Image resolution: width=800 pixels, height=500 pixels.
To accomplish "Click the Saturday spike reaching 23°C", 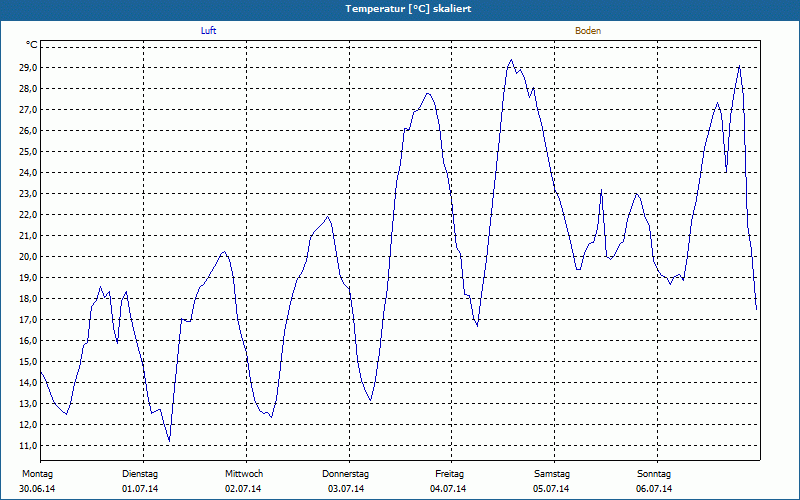I will 602,190.
